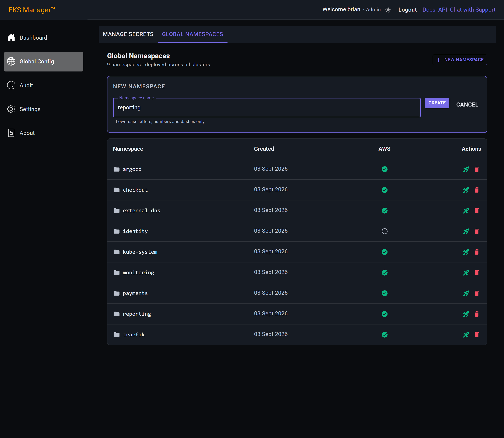This screenshot has height=438, width=504.
Task: Click the kube-system namespace name
Action: (x=140, y=252)
